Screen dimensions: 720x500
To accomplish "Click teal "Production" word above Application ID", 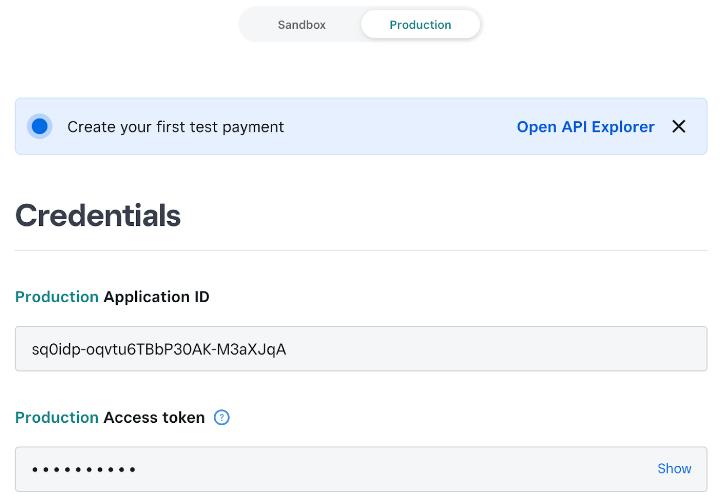I will pyautogui.click(x=57, y=297).
